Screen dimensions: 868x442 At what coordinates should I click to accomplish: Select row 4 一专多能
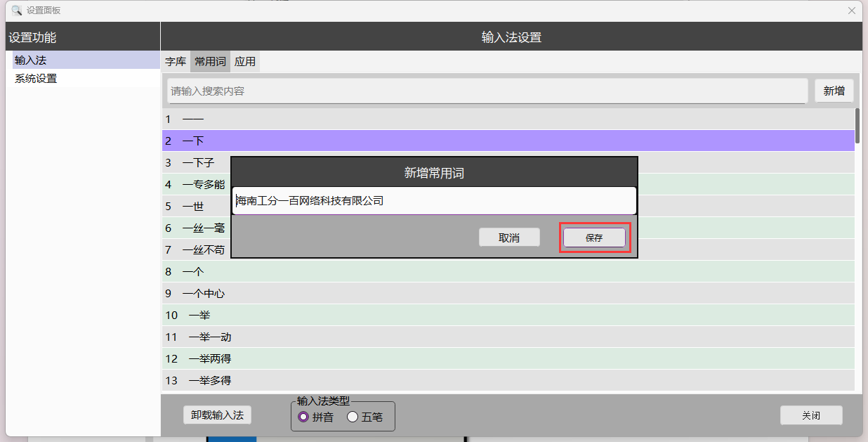click(x=196, y=184)
